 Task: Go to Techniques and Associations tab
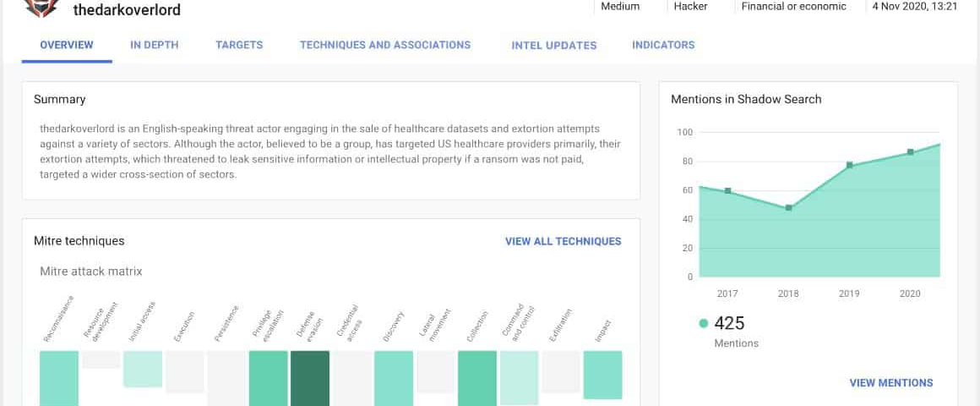tap(385, 45)
